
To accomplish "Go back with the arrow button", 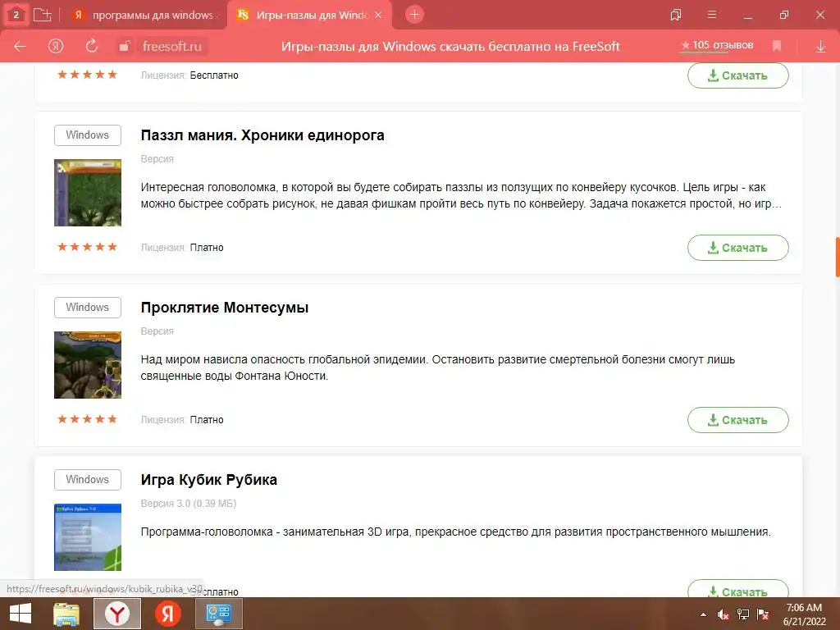I will (x=20, y=47).
